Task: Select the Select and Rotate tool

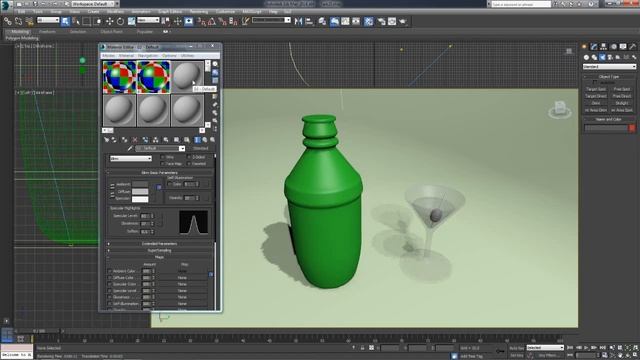Action: (120, 21)
